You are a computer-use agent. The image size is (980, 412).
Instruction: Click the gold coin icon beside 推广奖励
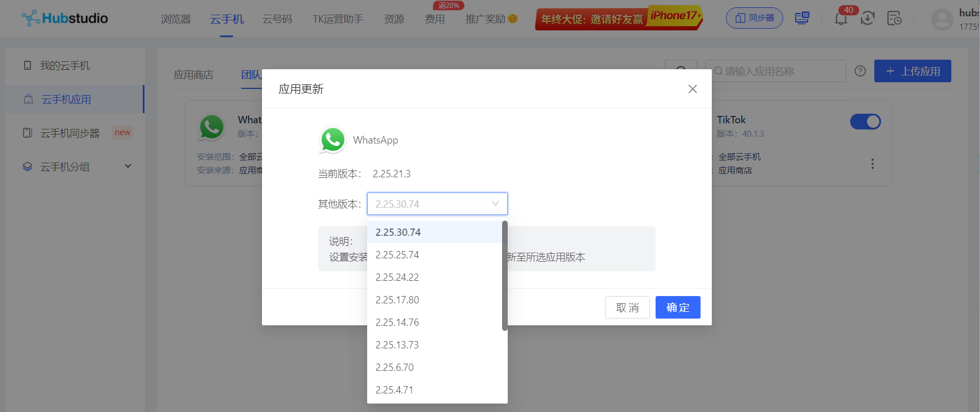coord(513,19)
